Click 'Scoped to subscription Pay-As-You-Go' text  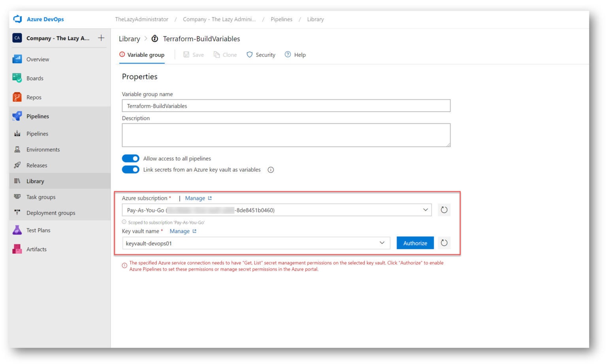tap(166, 223)
